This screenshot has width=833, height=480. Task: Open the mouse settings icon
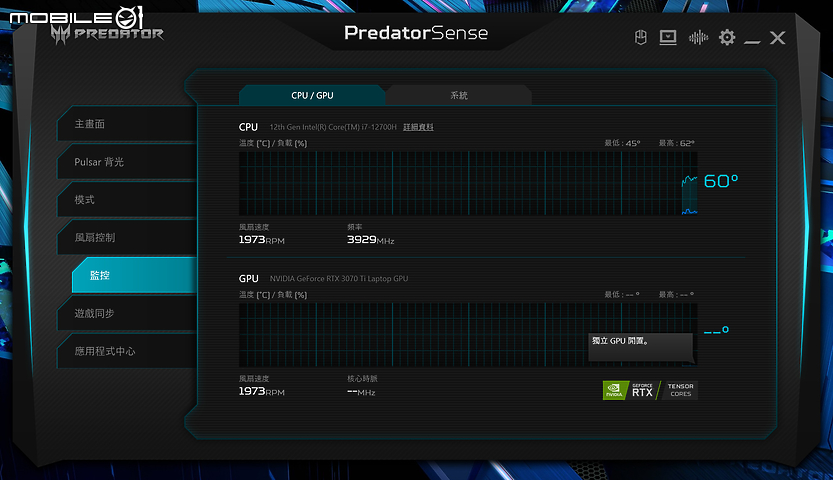(x=641, y=37)
